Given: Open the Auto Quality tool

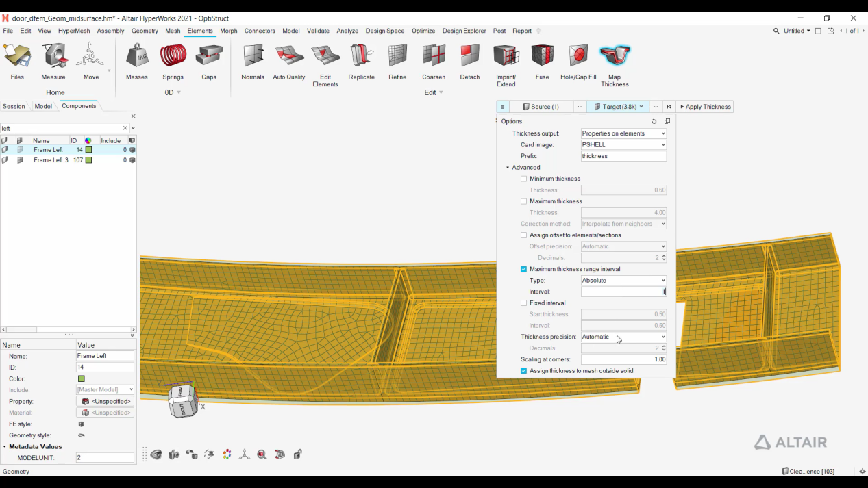Looking at the screenshot, I should click(x=289, y=62).
